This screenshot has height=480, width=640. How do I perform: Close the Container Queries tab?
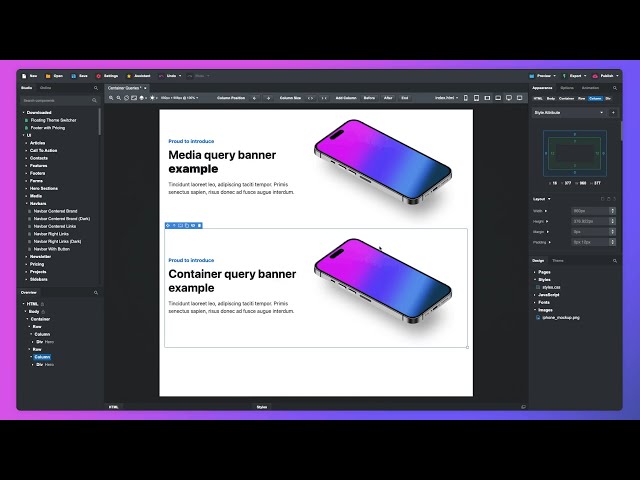point(145,88)
